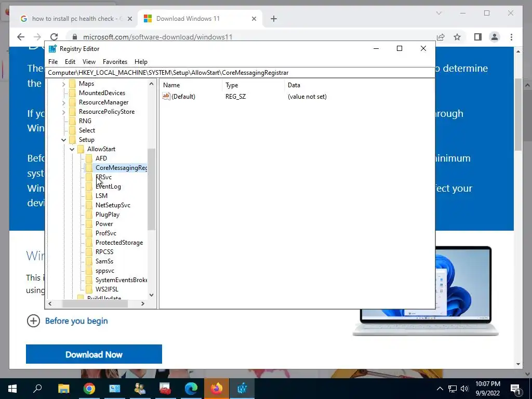Image resolution: width=532 pixels, height=399 pixels.
Task: Open the notification center icon
Action: [515, 389]
